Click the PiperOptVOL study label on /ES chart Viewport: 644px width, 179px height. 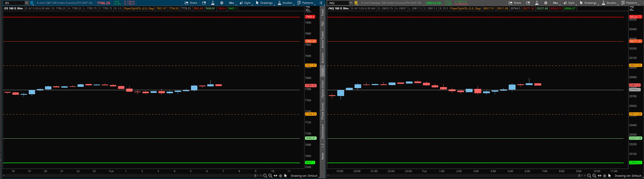pyautogui.click(x=139, y=8)
